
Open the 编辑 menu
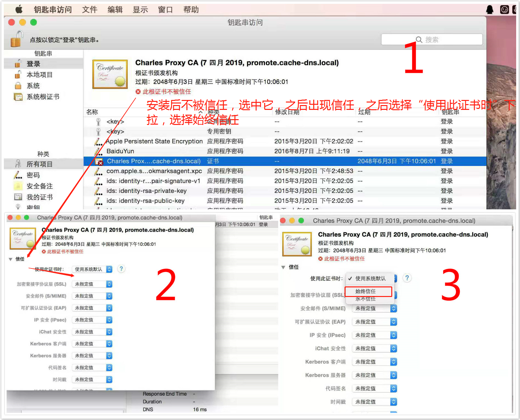tap(115, 10)
